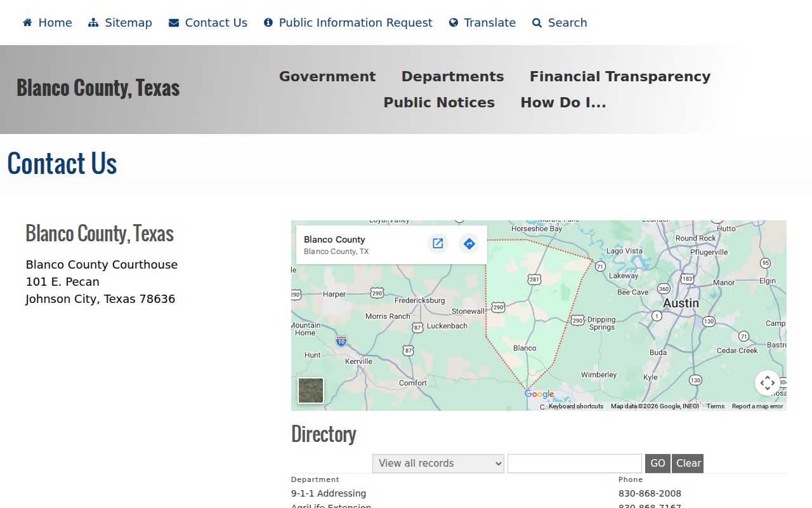Click the GO button in Directory
The image size is (812, 508).
[658, 464]
